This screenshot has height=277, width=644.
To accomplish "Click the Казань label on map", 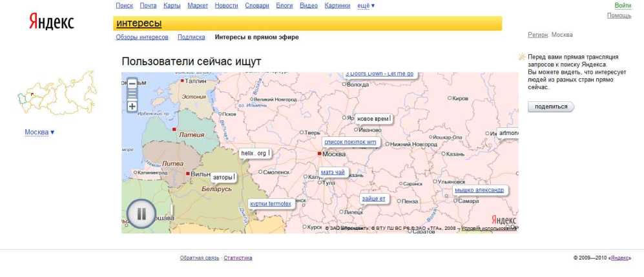I will 456,154.
